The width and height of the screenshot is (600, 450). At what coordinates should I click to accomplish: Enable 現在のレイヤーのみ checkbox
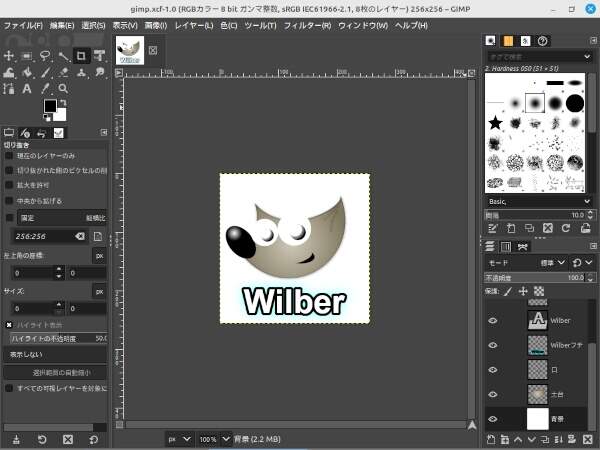[x=10, y=156]
